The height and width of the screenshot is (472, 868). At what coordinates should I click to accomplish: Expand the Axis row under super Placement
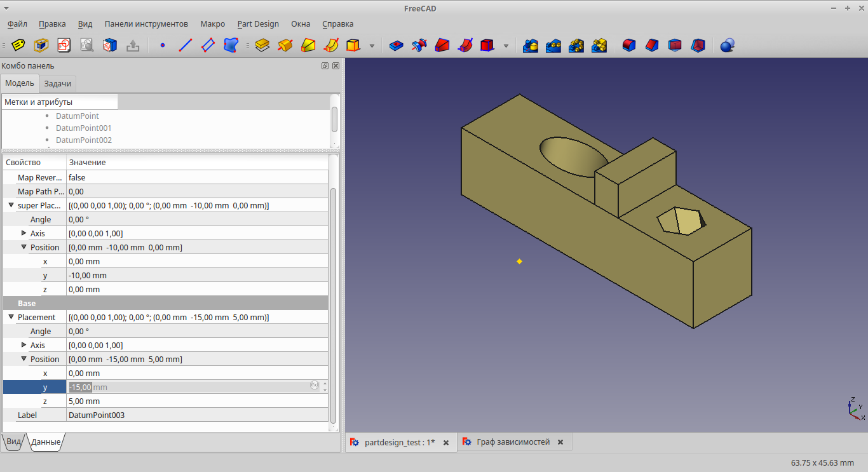tap(24, 233)
